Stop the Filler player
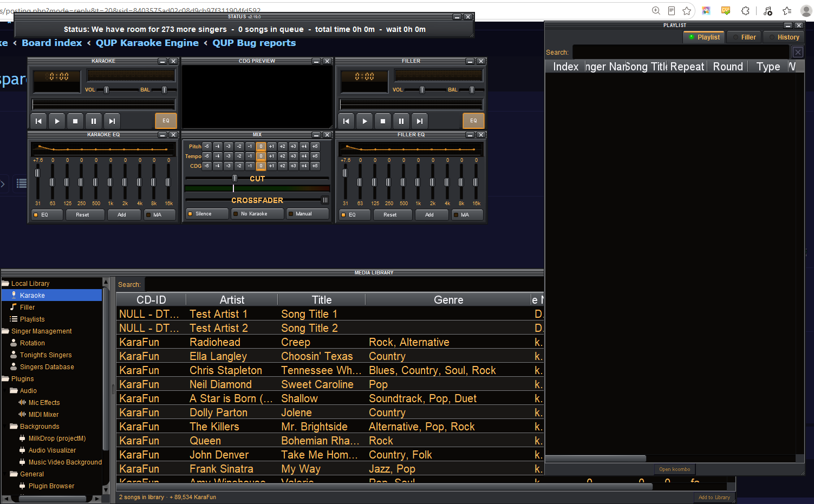This screenshot has height=504, width=814. [x=383, y=121]
